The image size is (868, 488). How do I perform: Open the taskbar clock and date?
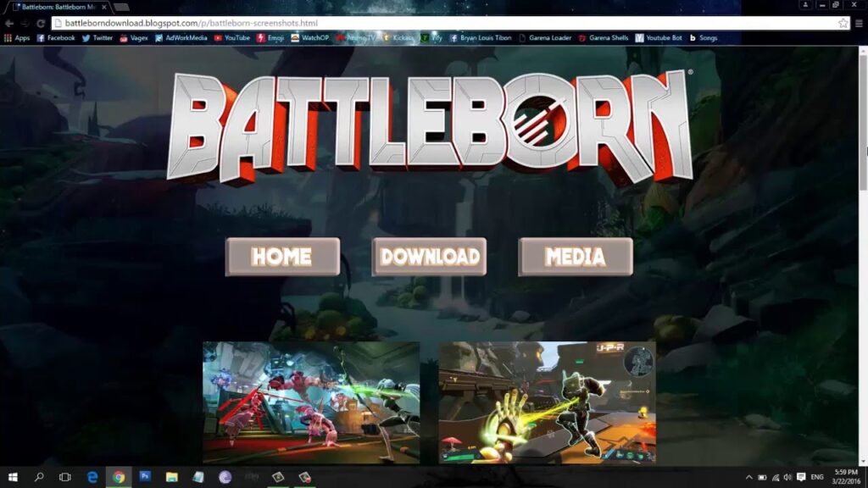point(846,477)
